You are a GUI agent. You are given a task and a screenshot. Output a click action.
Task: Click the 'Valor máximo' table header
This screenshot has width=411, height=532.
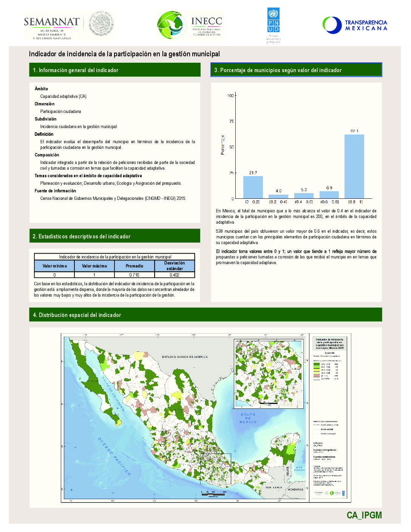pyautogui.click(x=94, y=266)
